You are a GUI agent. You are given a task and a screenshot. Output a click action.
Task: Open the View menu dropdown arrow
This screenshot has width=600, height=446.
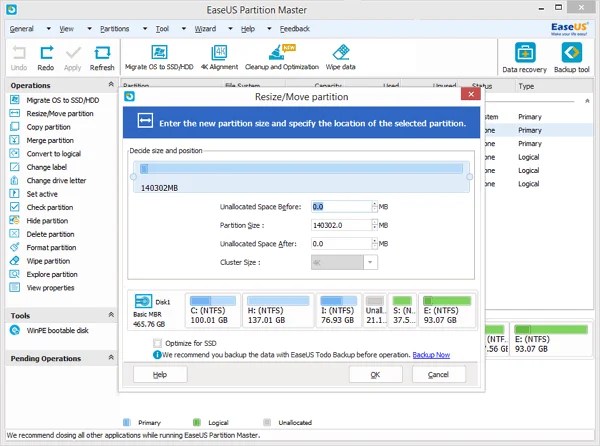89,29
